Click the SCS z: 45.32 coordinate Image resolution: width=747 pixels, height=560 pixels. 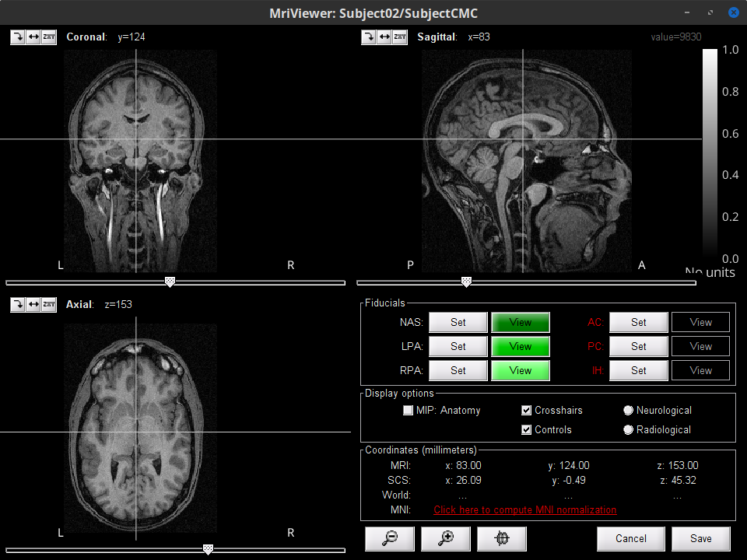click(x=678, y=481)
